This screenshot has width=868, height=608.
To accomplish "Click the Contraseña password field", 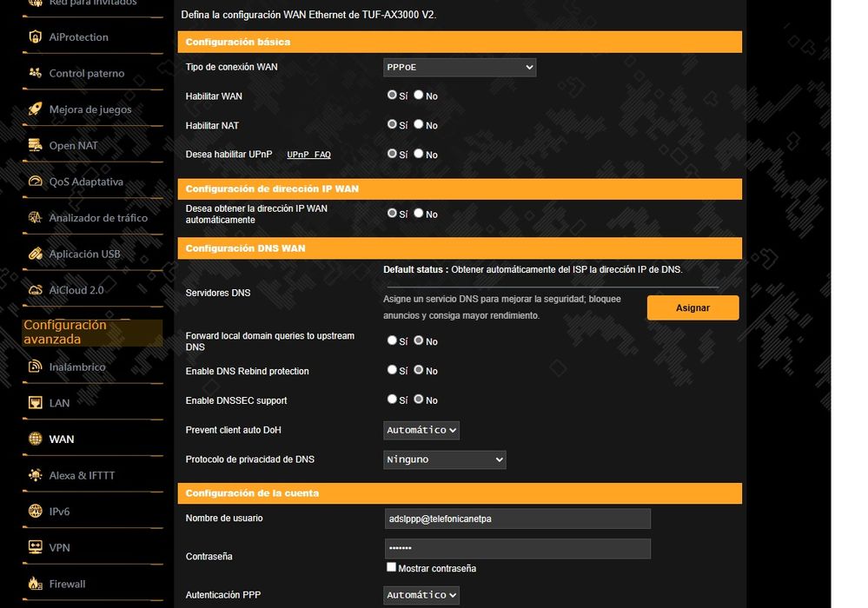I will coord(517,549).
